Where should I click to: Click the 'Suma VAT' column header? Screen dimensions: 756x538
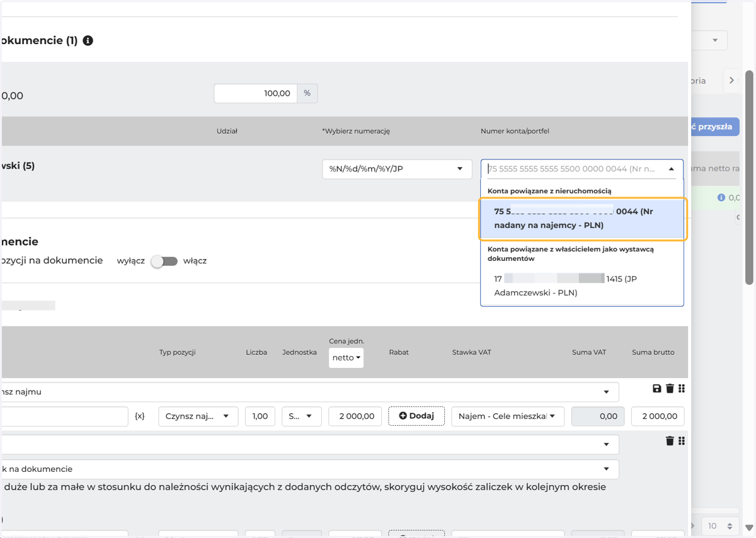point(589,352)
